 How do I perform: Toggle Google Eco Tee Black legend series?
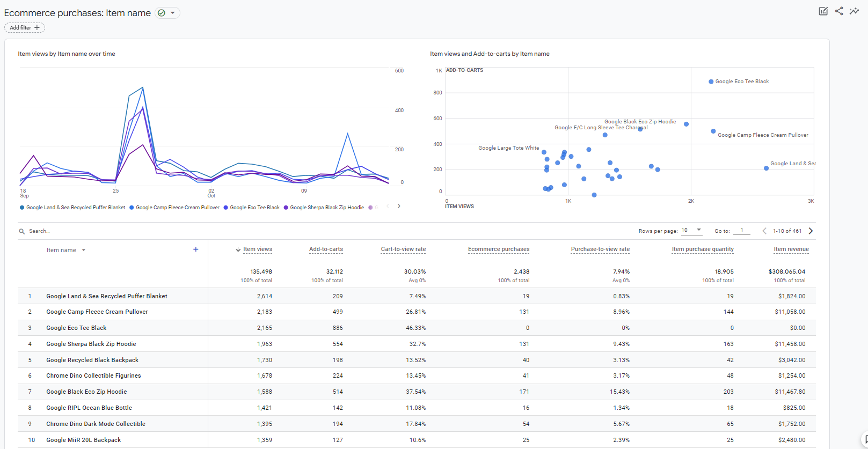click(252, 208)
